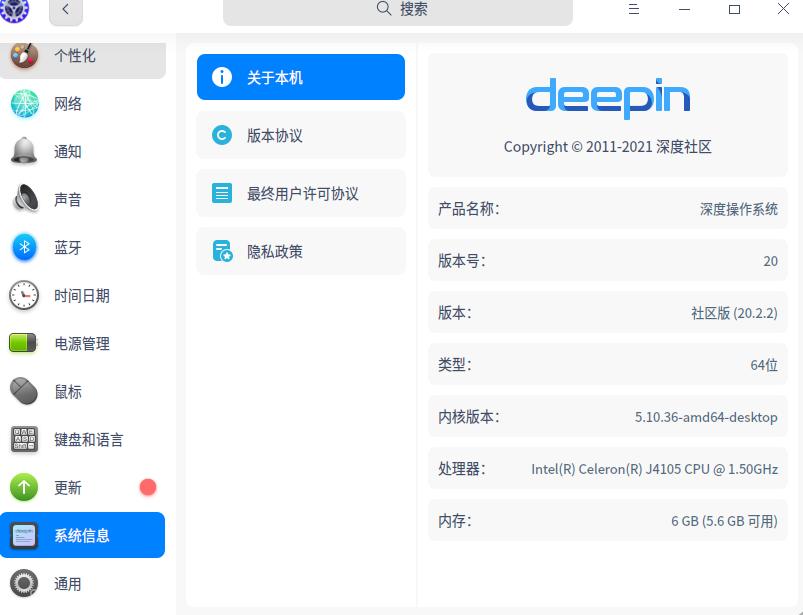The width and height of the screenshot is (803, 615).
Task: Click the deepin logo
Action: 608,98
